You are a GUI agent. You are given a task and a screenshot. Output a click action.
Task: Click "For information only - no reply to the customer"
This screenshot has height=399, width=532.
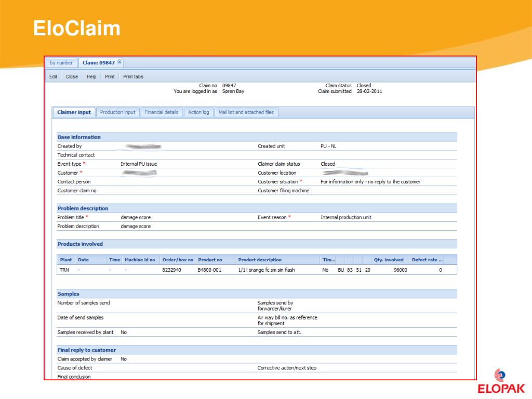point(370,182)
